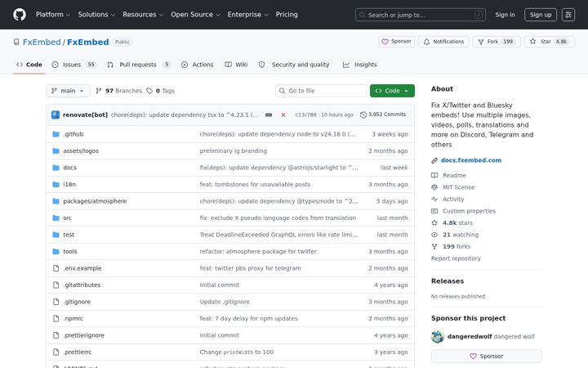Image resolution: width=588 pixels, height=368 pixels.
Task: Fork the repository via Fork button
Action: coord(497,42)
